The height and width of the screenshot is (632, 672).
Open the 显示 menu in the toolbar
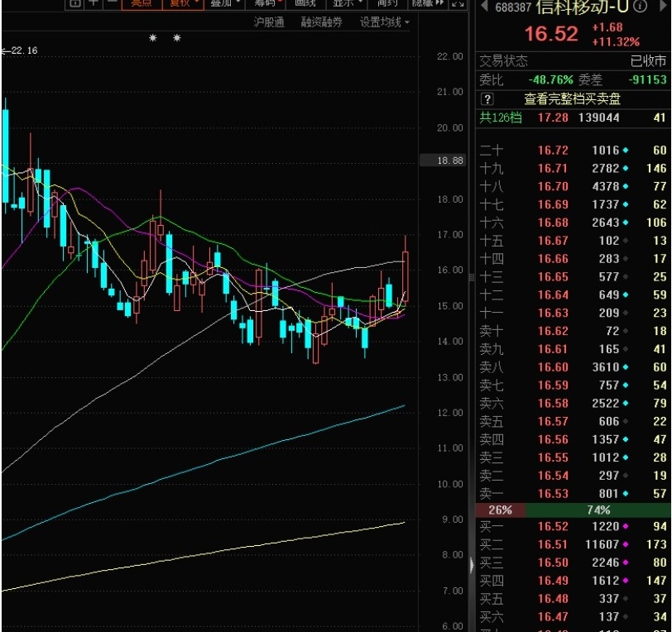[348, 3]
